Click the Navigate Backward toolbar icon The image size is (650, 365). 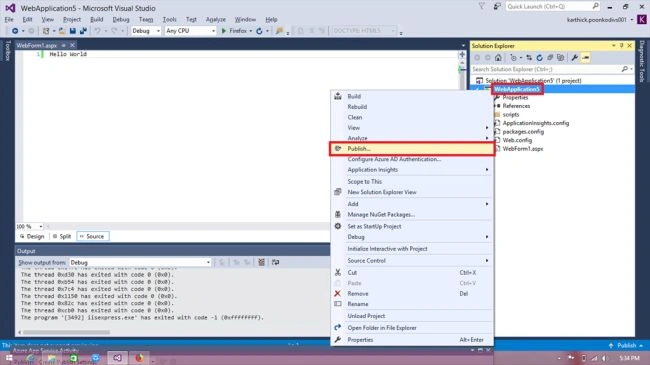(15, 31)
